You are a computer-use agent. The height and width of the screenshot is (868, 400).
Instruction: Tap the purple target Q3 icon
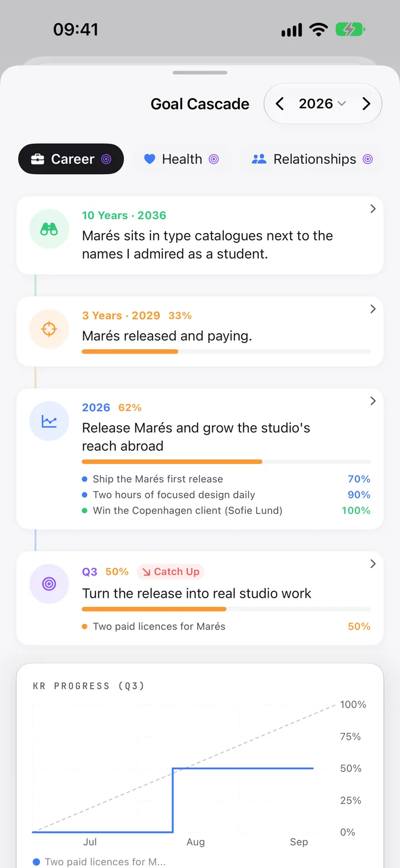click(x=49, y=584)
